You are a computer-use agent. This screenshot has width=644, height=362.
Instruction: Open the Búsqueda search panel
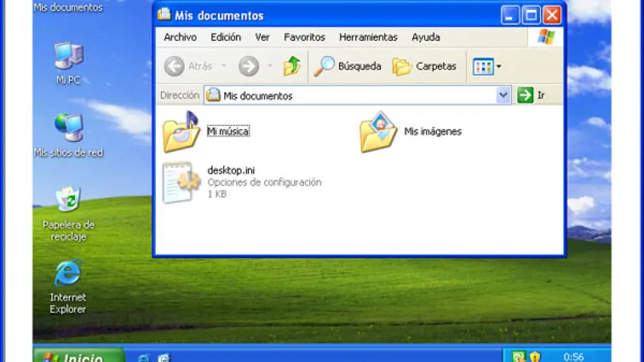click(348, 66)
